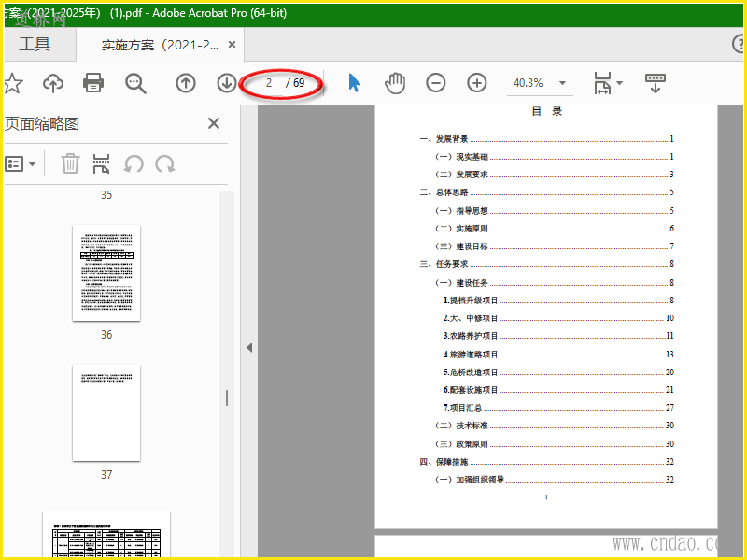The width and height of the screenshot is (747, 560).
Task: Click the 三、任务要求 contents entry
Action: (x=546, y=264)
